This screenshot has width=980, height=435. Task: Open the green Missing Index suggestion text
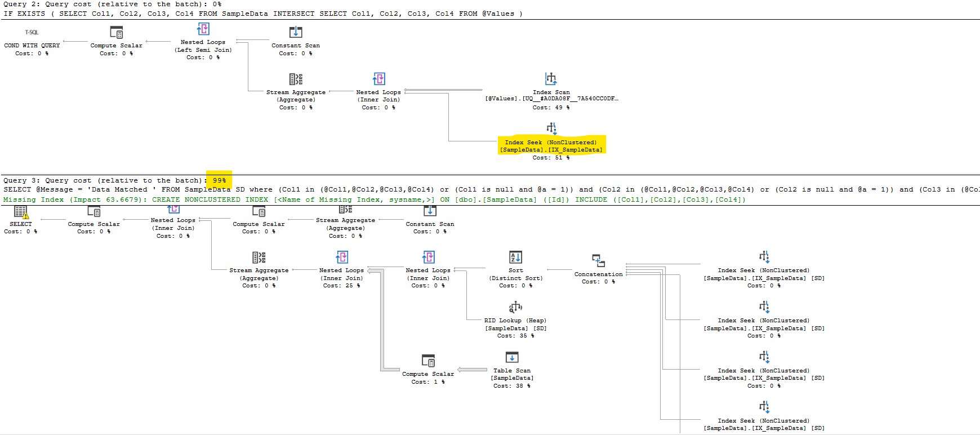click(x=375, y=199)
